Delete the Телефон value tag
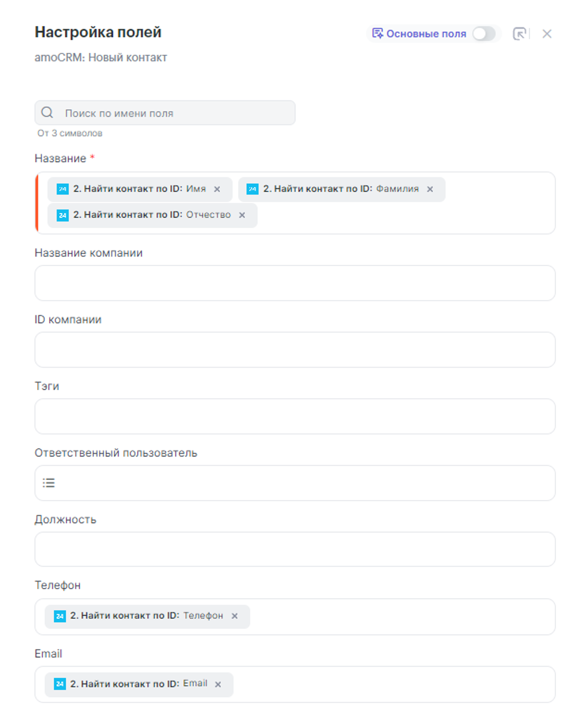The image size is (588, 711). click(x=235, y=616)
